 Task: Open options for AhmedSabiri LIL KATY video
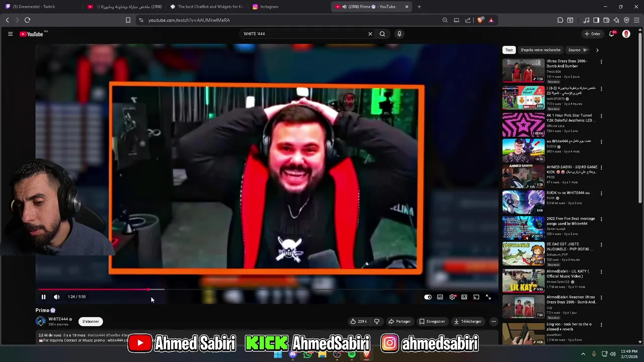point(601,272)
